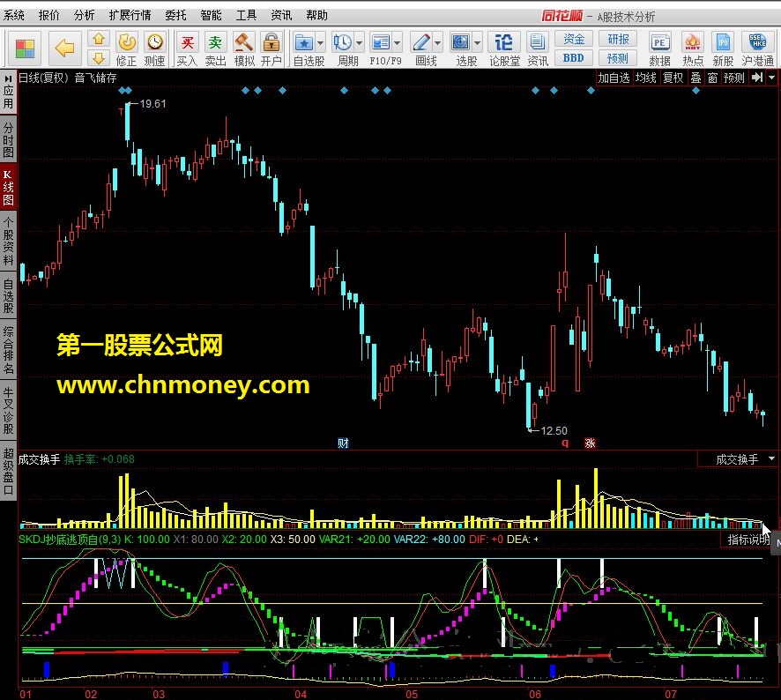Switch to the K线图 sidebar tab
Viewport: 781px width, 700px height.
coord(8,187)
